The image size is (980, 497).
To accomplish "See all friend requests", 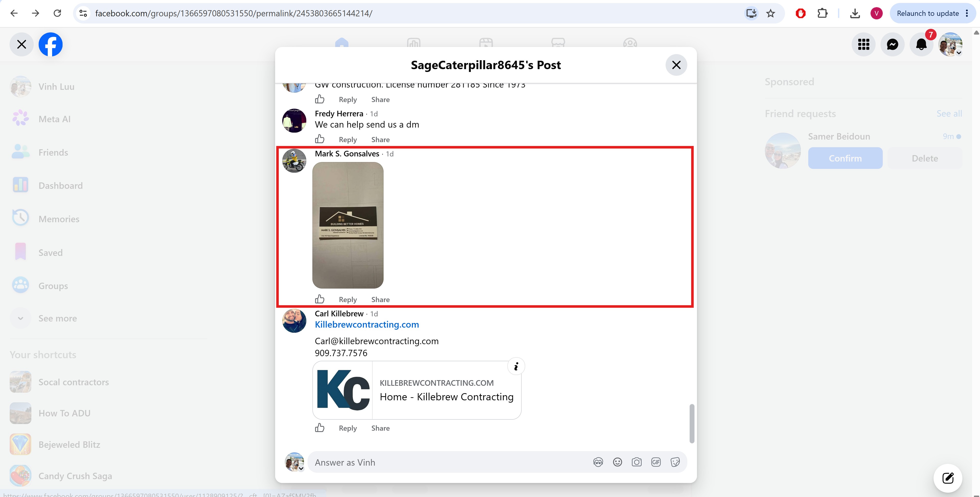I will coord(949,114).
